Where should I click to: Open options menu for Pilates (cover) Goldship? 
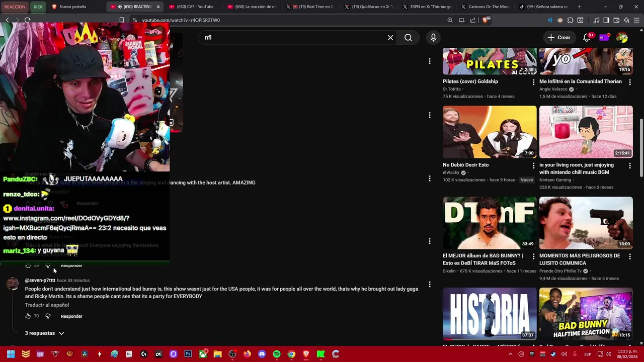533,81
